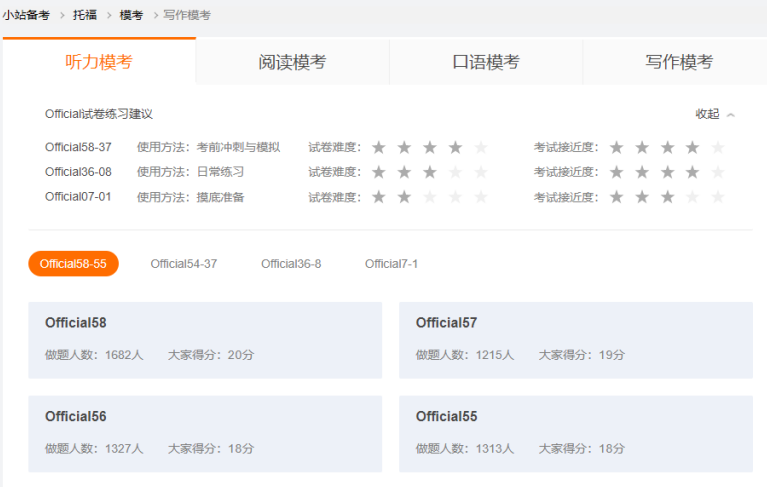Open the 小站备考 breadcrumb link
The image size is (767, 487).
click(x=26, y=15)
